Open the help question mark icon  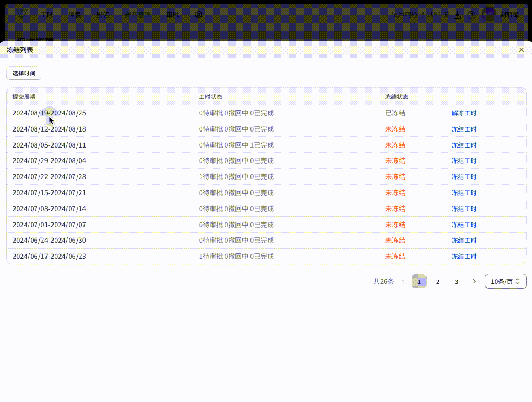[x=471, y=15]
